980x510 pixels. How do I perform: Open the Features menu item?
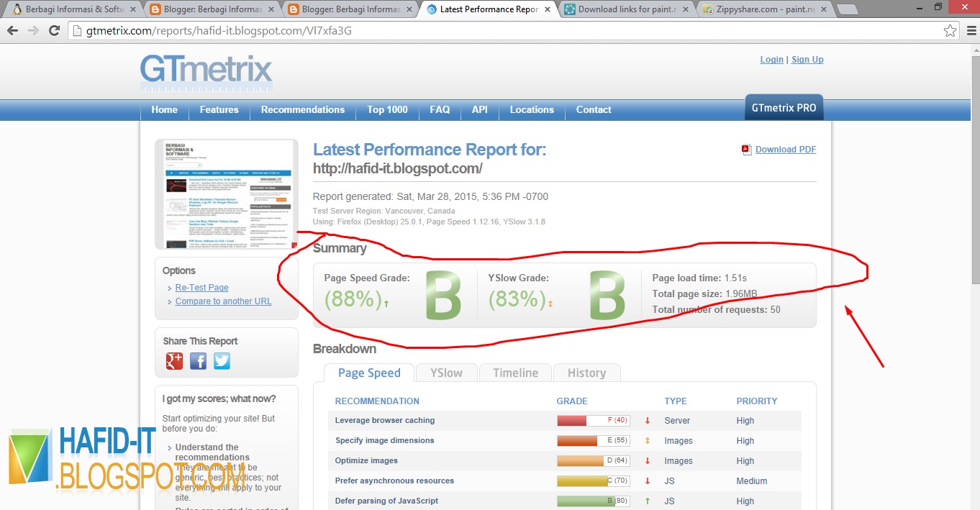219,109
